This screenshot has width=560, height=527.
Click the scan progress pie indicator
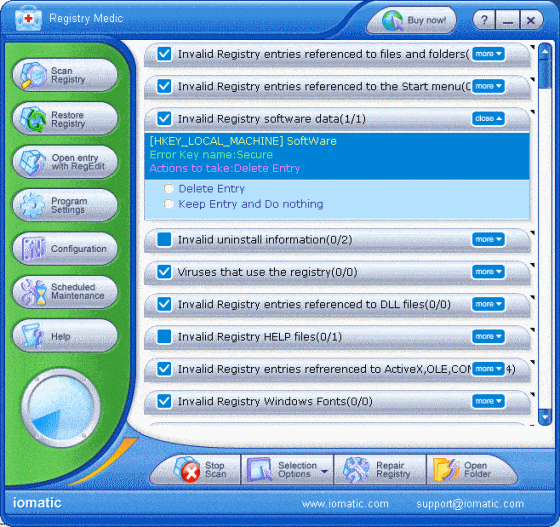[x=61, y=408]
